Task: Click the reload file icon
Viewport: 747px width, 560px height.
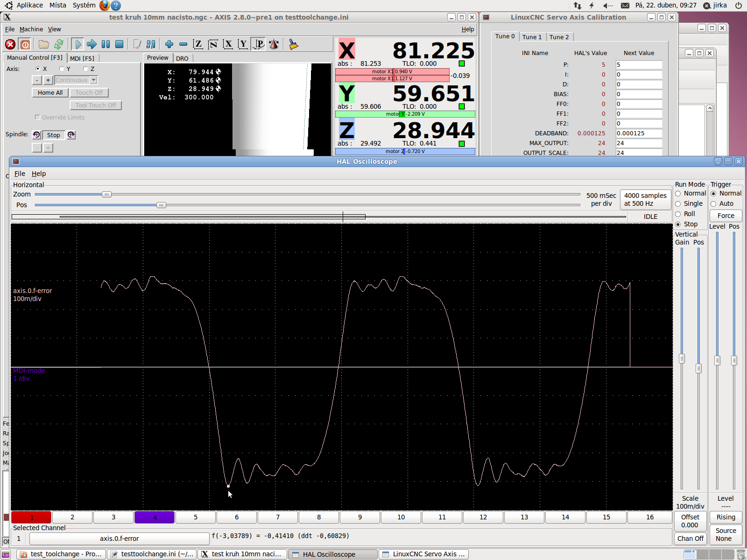Action: click(x=58, y=44)
